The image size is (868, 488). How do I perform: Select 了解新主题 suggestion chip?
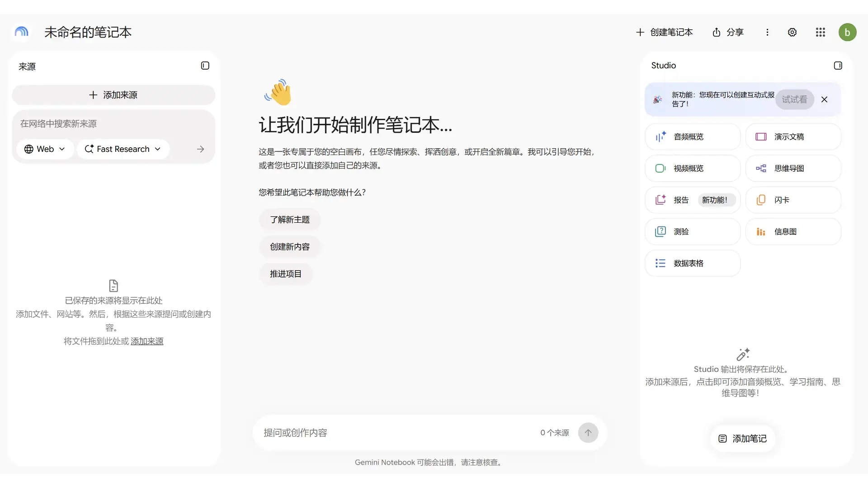pos(290,220)
